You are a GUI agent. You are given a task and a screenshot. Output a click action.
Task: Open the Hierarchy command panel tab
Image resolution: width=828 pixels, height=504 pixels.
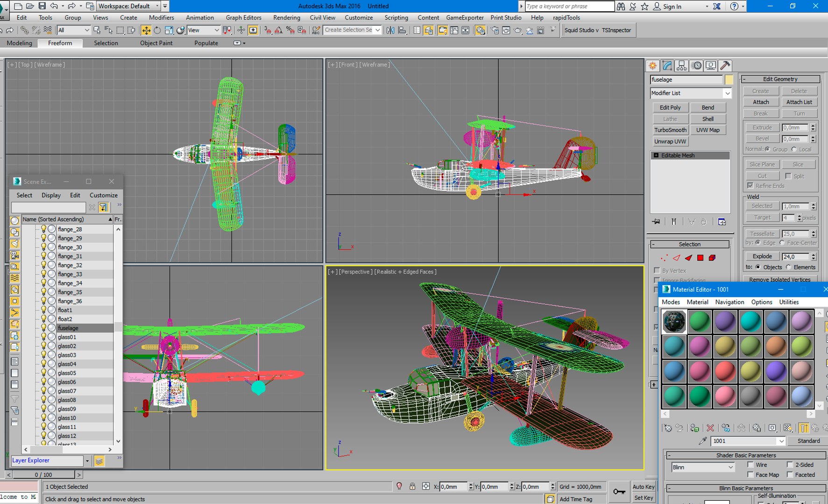pos(682,66)
